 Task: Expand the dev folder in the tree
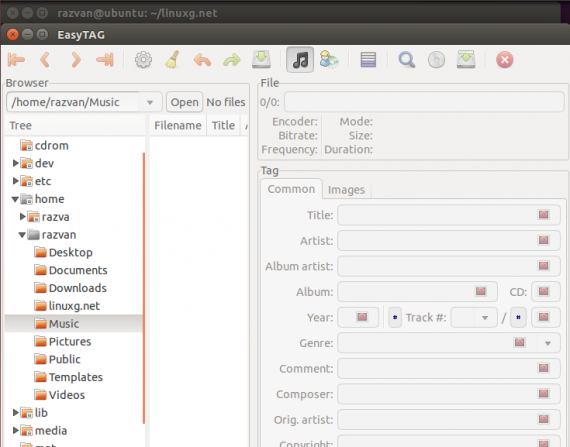coord(15,163)
